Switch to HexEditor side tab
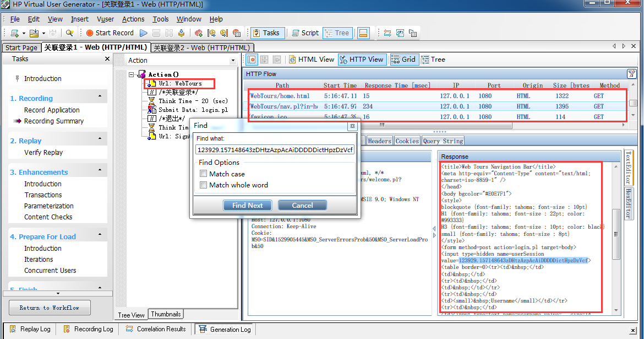Viewport: 644px width, 339px height. (629, 203)
